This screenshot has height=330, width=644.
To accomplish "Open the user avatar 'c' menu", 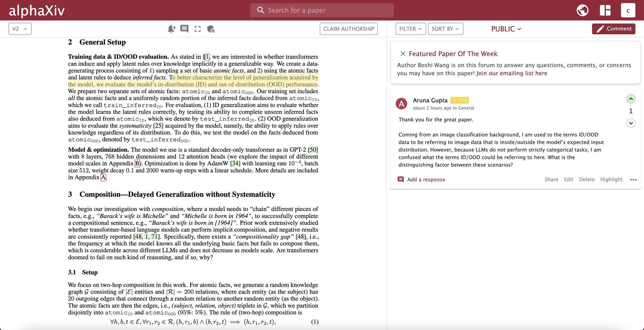I will (x=628, y=10).
